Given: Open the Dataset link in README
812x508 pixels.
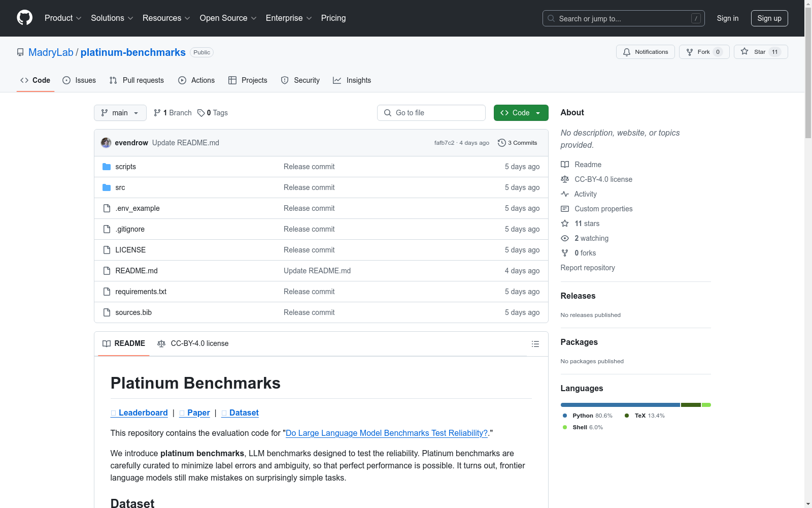Looking at the screenshot, I should pyautogui.click(x=240, y=413).
